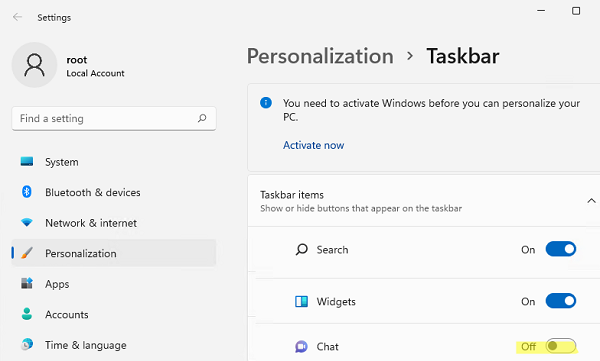
Task: Turn off the Widgets taskbar toggle
Action: [x=561, y=301]
